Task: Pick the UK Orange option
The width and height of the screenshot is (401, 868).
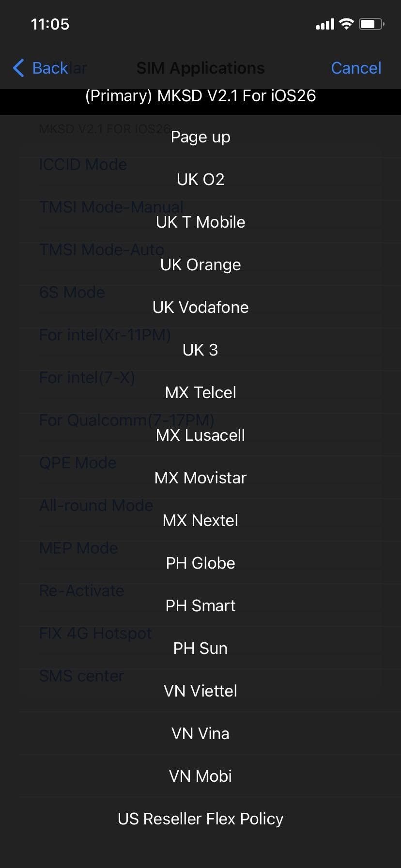Action: 200,265
